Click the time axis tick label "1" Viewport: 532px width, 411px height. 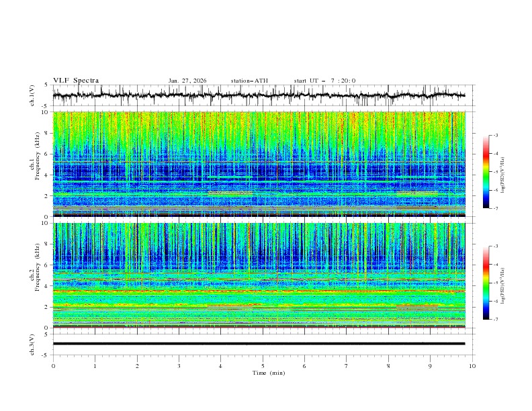(95, 366)
